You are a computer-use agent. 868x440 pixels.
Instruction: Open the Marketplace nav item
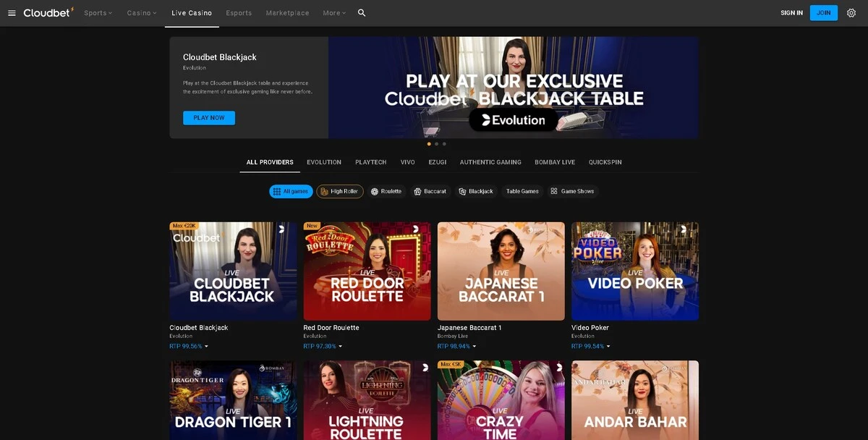287,13
